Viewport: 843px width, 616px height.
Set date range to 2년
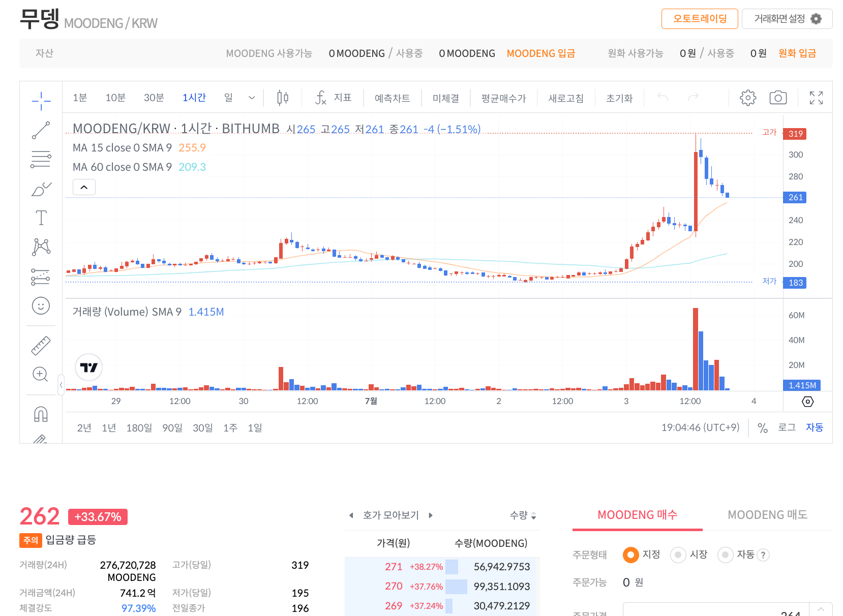84,428
